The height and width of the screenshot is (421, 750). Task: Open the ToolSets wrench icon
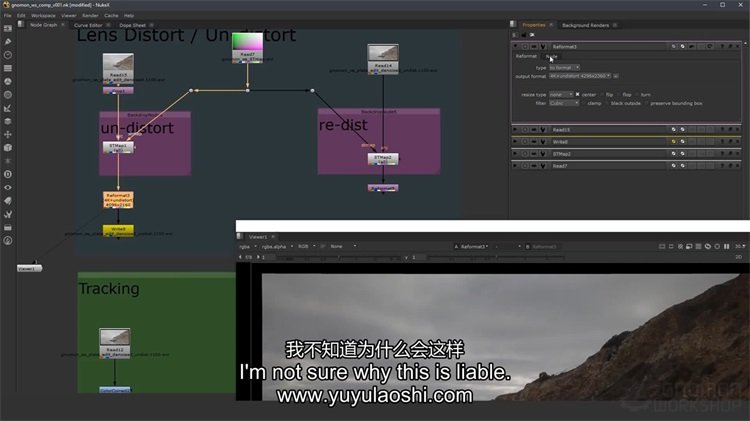click(x=8, y=214)
